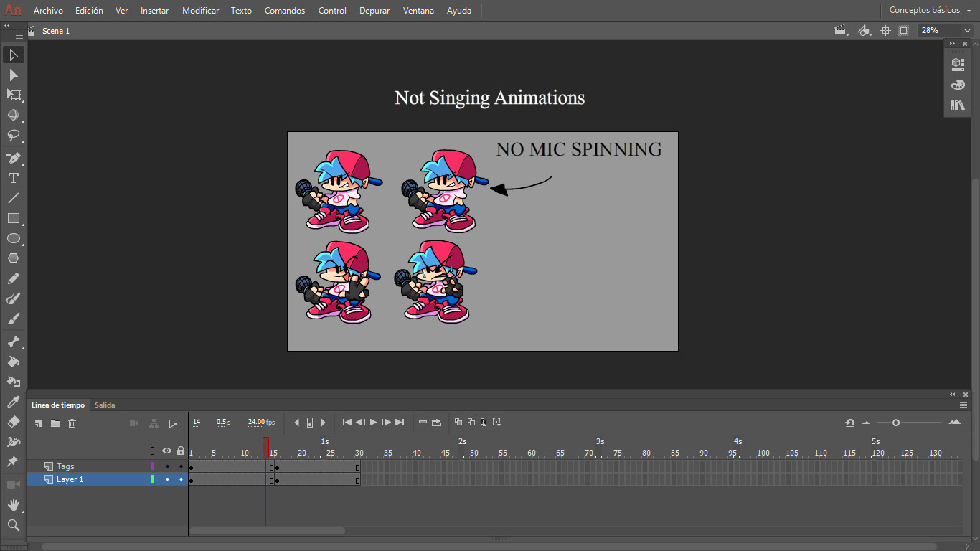This screenshot has height=551, width=980.
Task: Lock Layer 1
Action: coord(181,479)
